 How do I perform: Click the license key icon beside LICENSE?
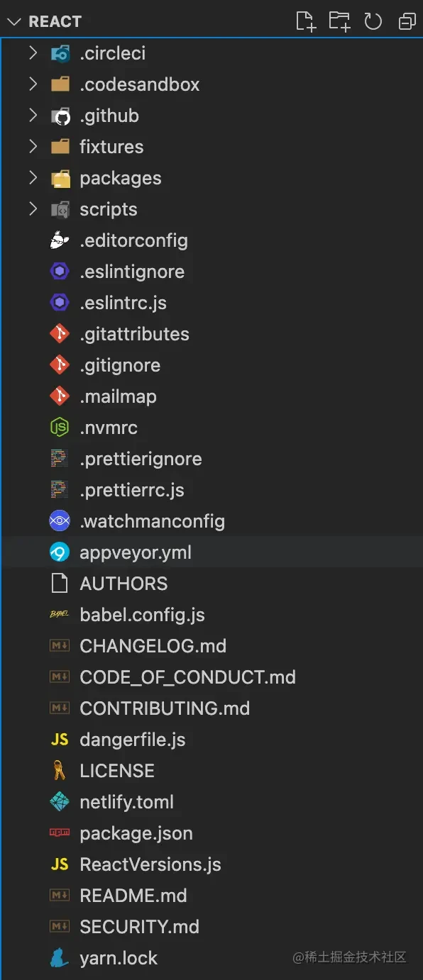tap(60, 771)
